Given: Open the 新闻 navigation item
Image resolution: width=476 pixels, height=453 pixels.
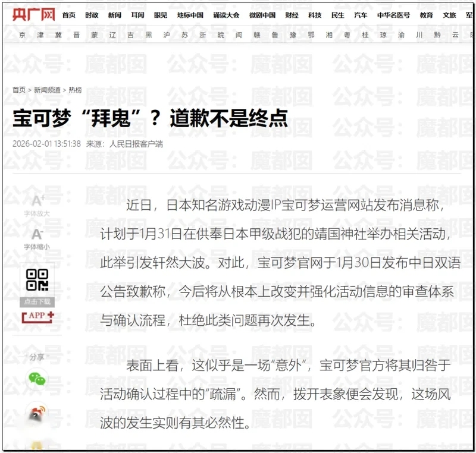Looking at the screenshot, I should click(115, 15).
